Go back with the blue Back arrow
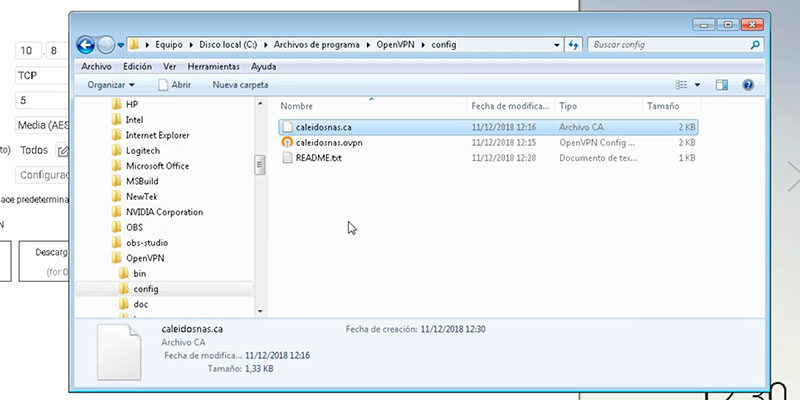 pos(86,45)
